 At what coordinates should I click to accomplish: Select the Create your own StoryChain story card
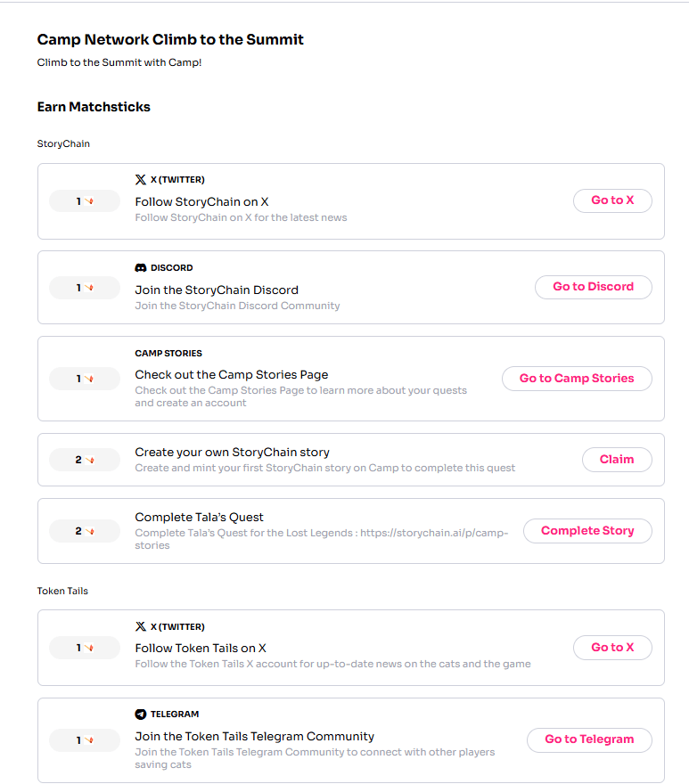tap(351, 460)
